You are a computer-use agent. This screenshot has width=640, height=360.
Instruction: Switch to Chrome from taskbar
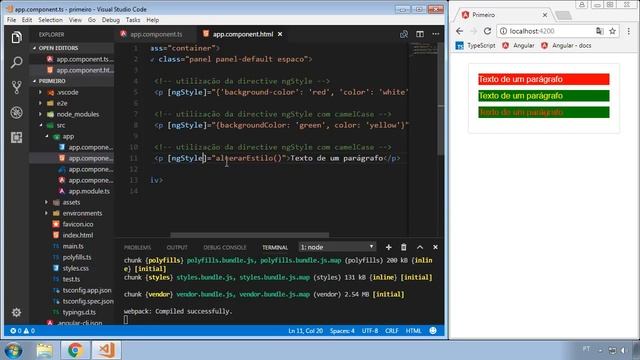75,351
